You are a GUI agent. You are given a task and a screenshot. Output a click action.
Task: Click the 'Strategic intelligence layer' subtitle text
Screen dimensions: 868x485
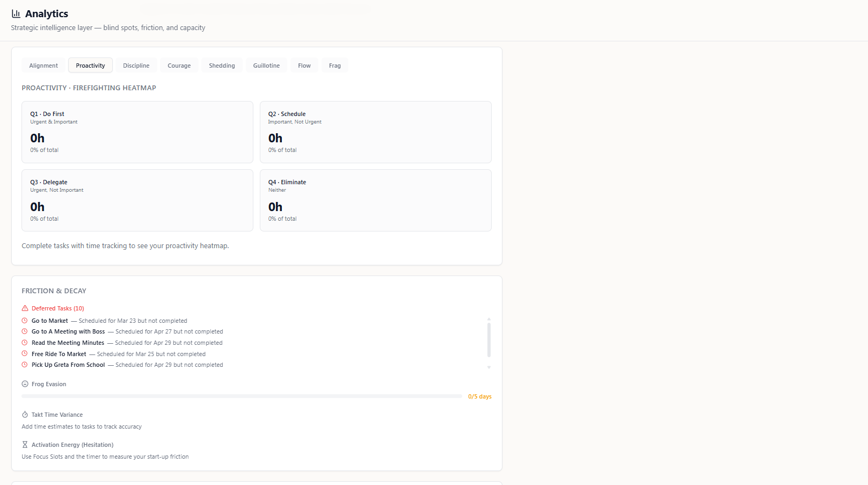(x=108, y=27)
